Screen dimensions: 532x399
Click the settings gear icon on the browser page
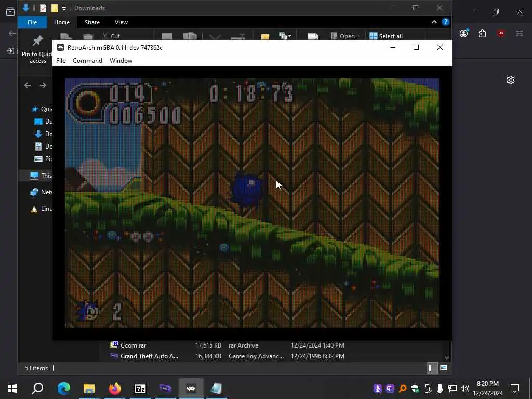(511, 80)
